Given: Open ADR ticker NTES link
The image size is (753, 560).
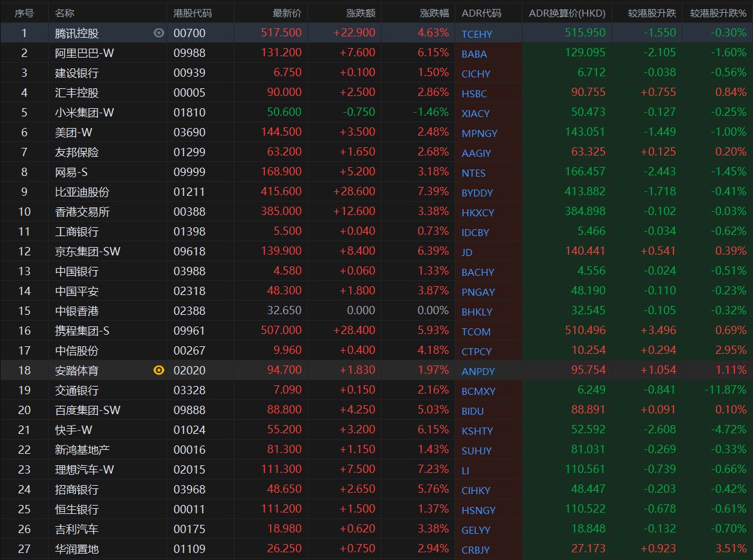Looking at the screenshot, I should (x=474, y=173).
